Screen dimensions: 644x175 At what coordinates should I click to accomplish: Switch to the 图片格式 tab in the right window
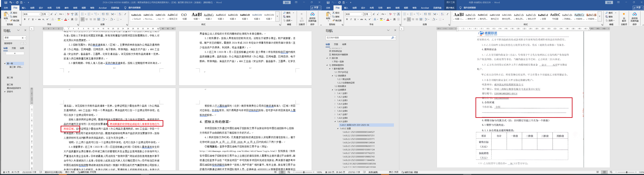tap(450, 8)
